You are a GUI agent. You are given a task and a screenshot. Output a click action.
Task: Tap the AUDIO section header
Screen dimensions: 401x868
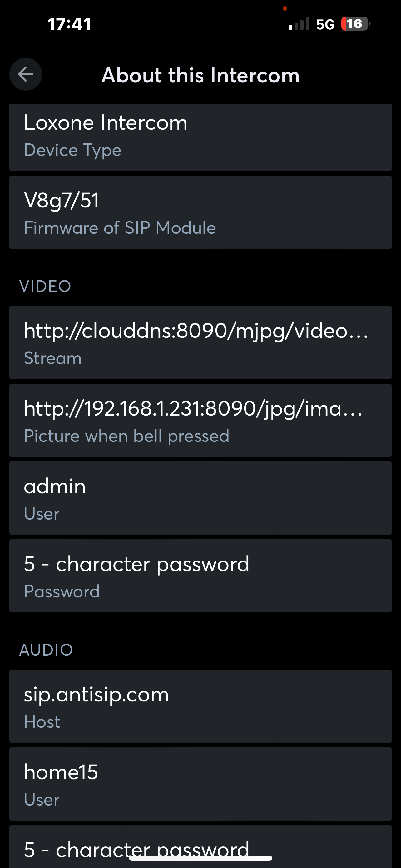pyautogui.click(x=46, y=650)
